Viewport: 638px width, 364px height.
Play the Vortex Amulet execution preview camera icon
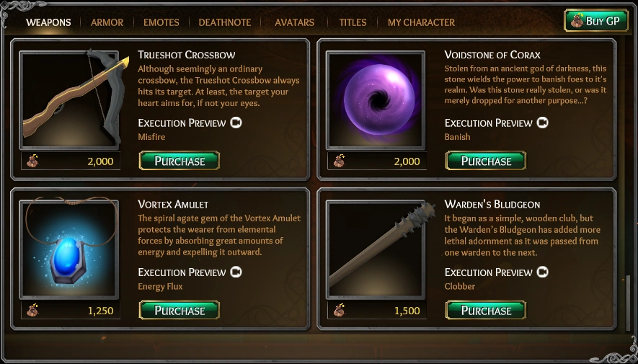pyautogui.click(x=236, y=272)
